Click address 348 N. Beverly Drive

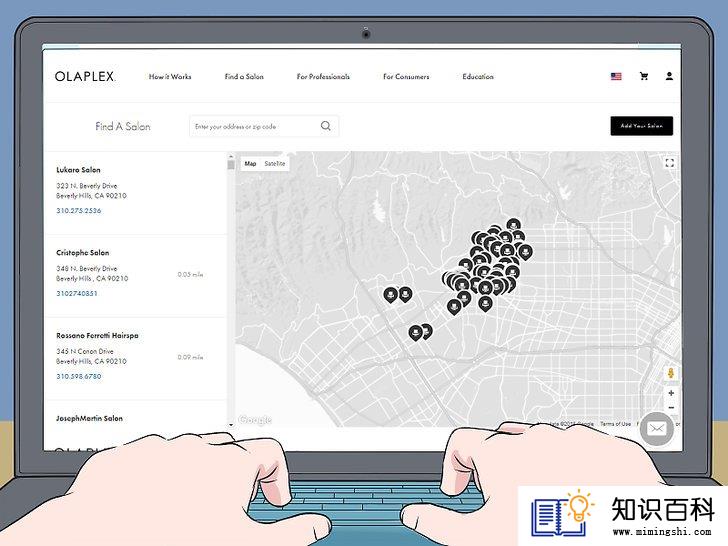[x=87, y=268]
